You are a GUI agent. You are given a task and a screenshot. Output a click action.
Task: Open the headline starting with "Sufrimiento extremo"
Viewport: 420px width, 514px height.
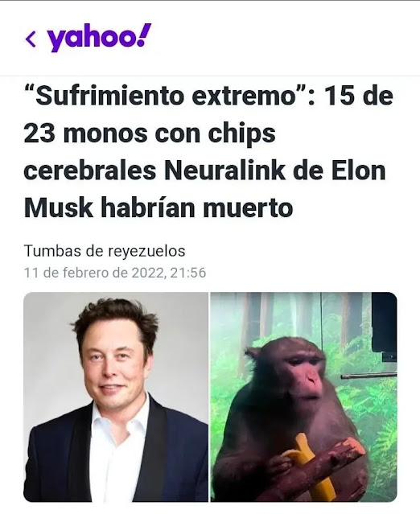(x=208, y=152)
